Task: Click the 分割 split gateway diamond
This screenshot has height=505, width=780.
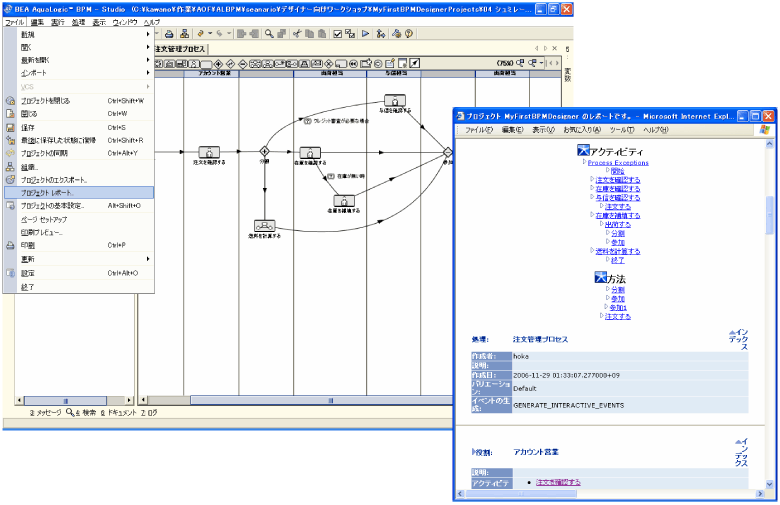Action: (x=265, y=151)
